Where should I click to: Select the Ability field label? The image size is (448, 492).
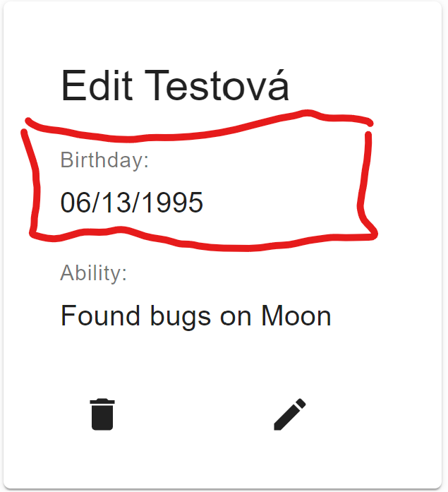[94, 273]
